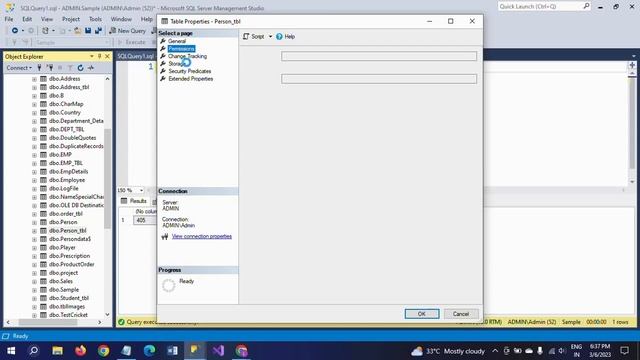Click the second empty field in Permissions
This screenshot has height=360, width=640.
click(x=379, y=79)
